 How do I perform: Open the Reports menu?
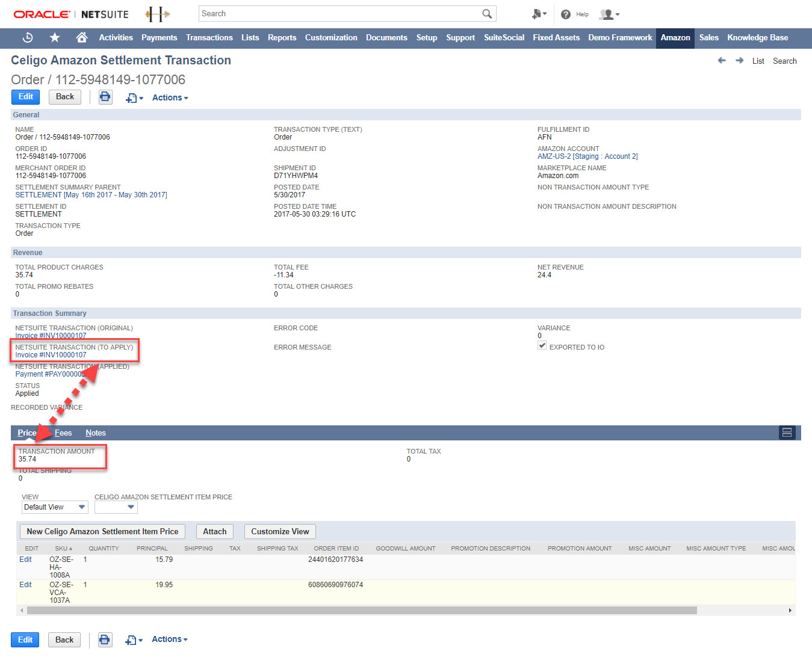[x=282, y=37]
